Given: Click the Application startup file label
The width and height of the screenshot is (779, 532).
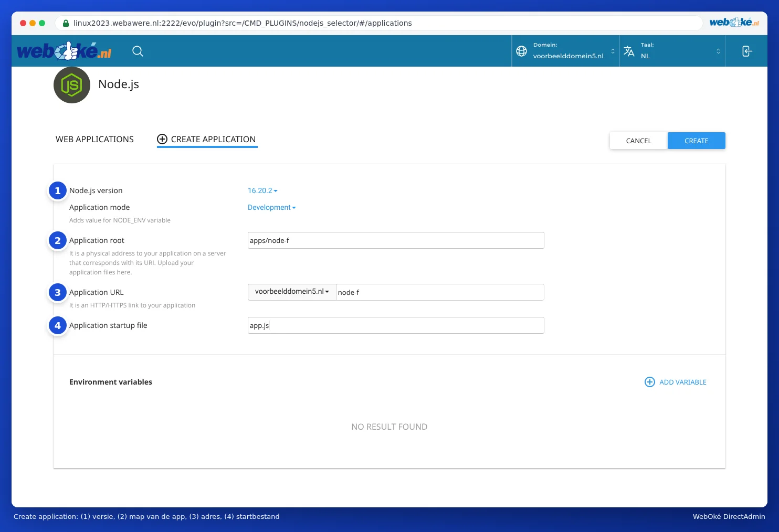Looking at the screenshot, I should pos(108,325).
